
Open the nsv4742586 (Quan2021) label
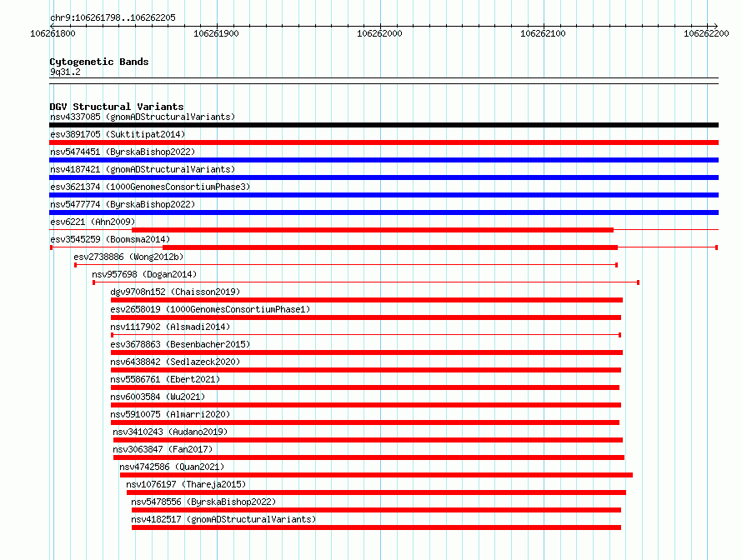pyautogui.click(x=172, y=467)
